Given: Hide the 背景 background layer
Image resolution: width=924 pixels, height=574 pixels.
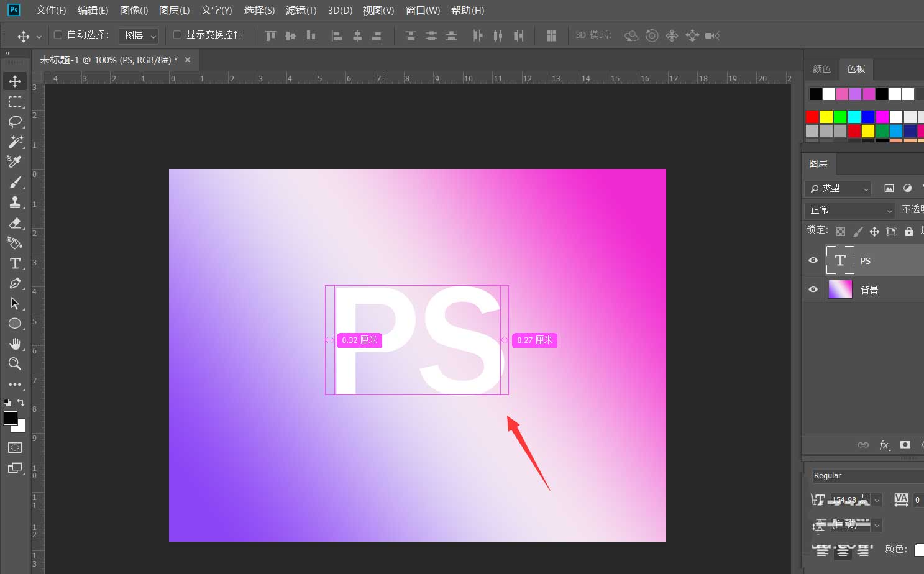Looking at the screenshot, I should tap(813, 289).
